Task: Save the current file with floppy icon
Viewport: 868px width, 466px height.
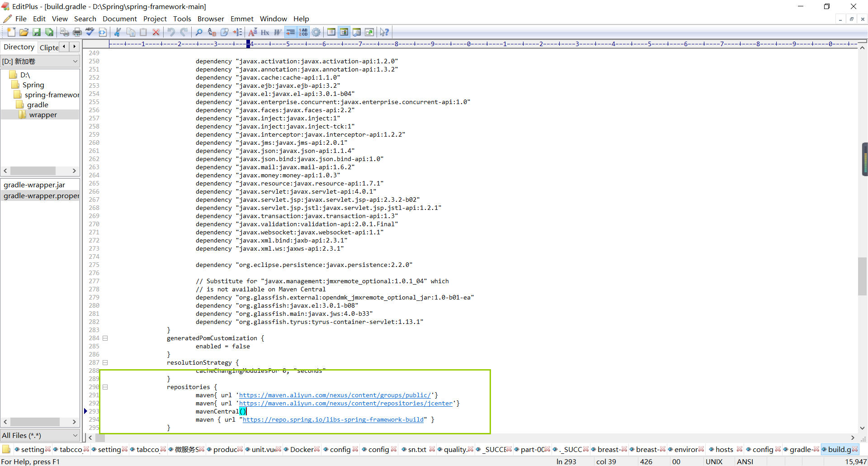Action: click(x=37, y=32)
